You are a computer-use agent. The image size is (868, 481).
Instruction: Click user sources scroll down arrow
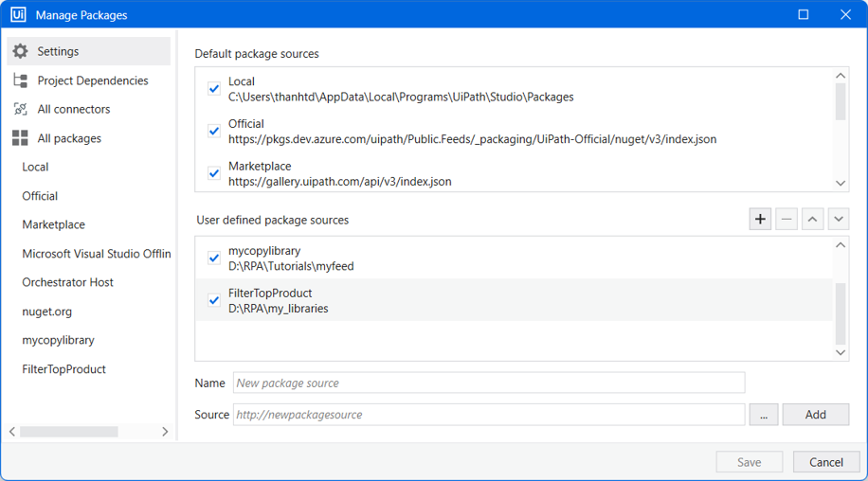pyautogui.click(x=841, y=353)
